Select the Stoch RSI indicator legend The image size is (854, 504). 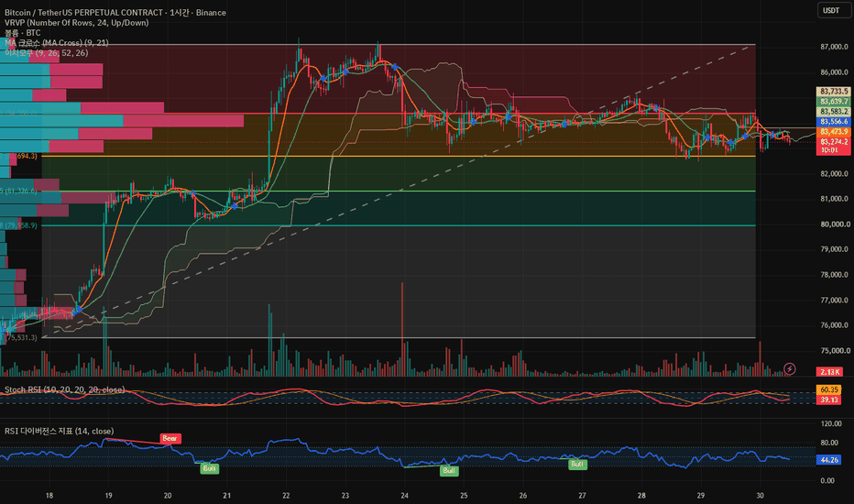(64, 389)
